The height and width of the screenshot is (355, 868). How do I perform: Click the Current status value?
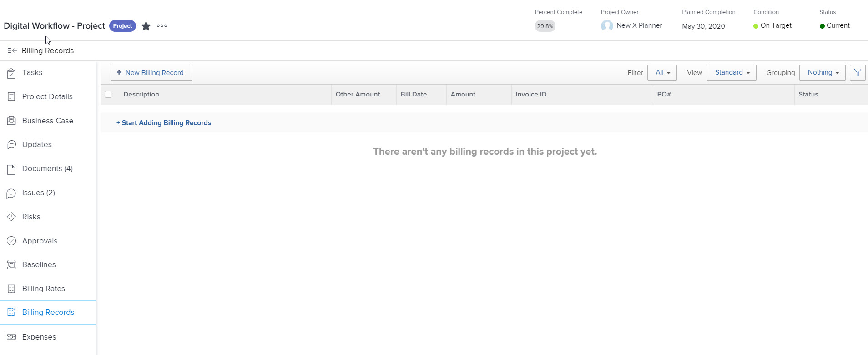coord(838,25)
